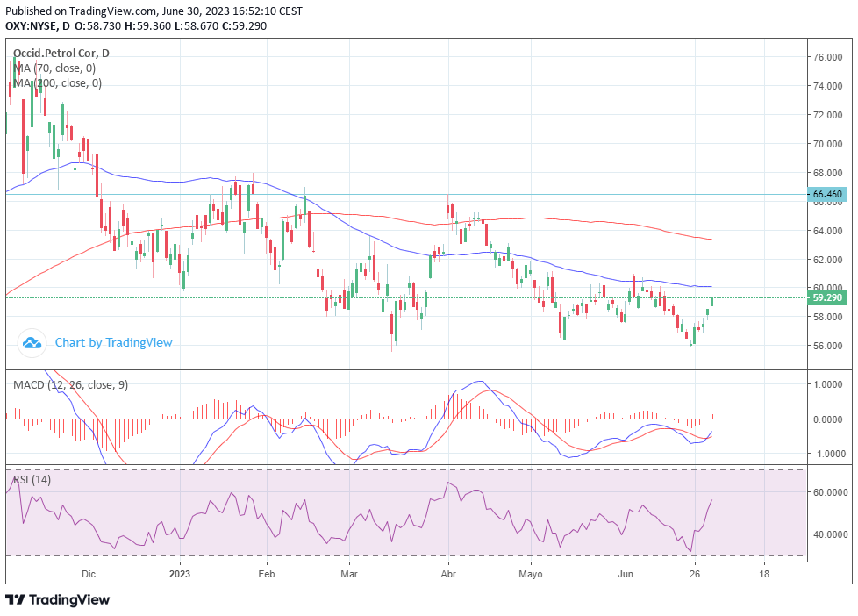Click the 58.000 price axis label
This screenshot has width=858, height=616.
[827, 317]
